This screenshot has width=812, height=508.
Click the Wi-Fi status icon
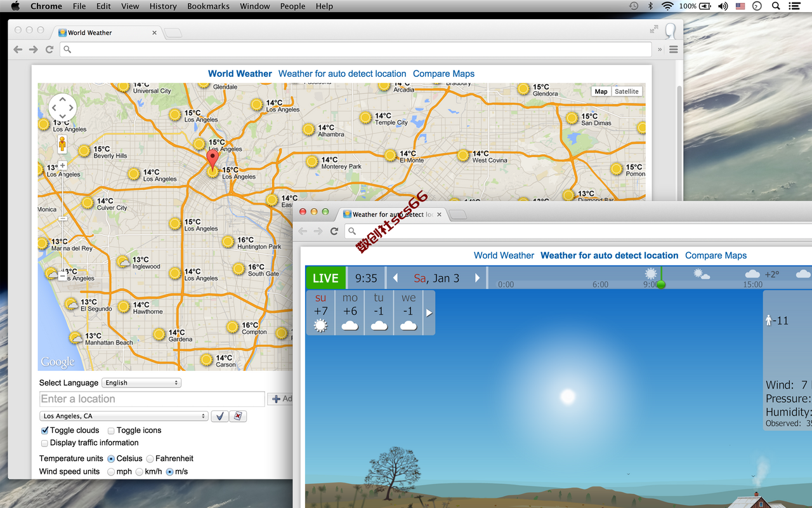(667, 6)
